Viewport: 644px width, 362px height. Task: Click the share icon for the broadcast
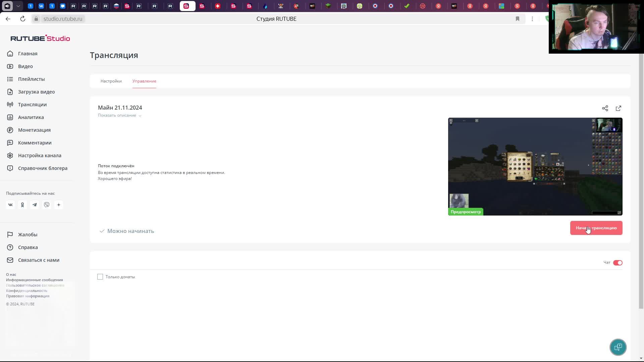(605, 108)
